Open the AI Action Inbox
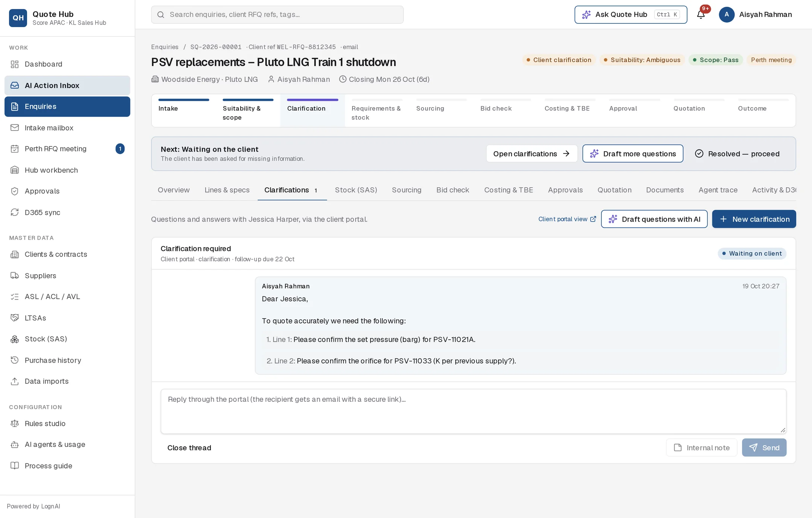The image size is (812, 518). [67, 85]
